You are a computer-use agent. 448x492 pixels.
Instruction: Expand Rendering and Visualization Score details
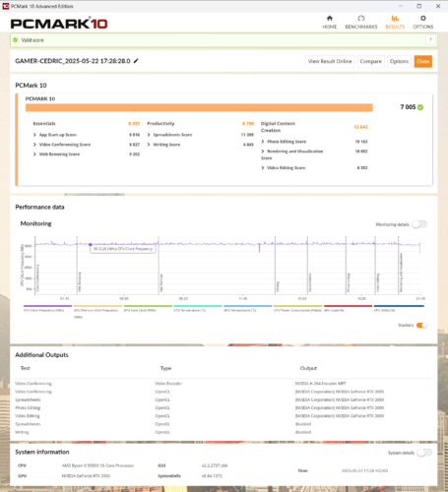pyautogui.click(x=263, y=152)
